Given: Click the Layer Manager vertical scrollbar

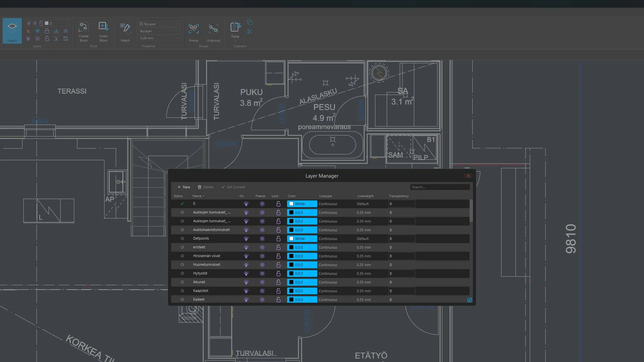Looking at the screenshot, I should point(471,210).
